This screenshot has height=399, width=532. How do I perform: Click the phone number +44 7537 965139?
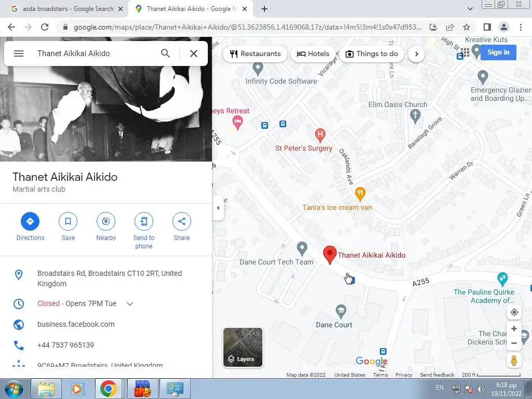point(65,345)
